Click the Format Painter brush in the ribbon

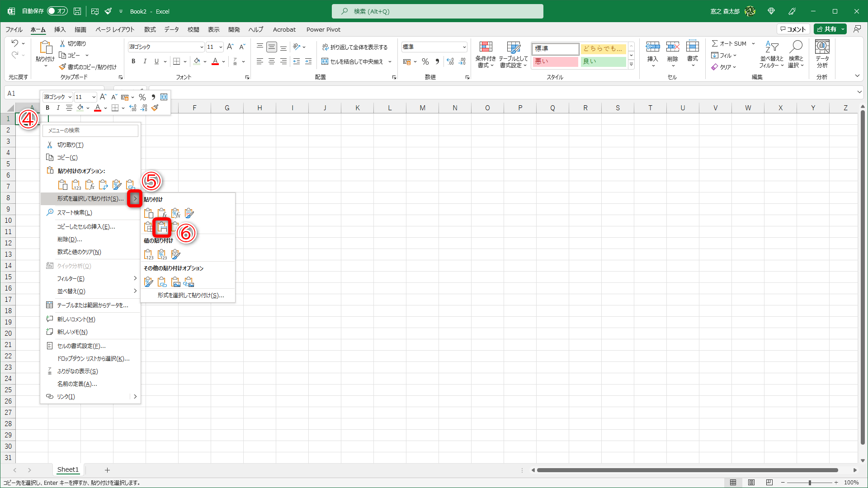[63, 67]
